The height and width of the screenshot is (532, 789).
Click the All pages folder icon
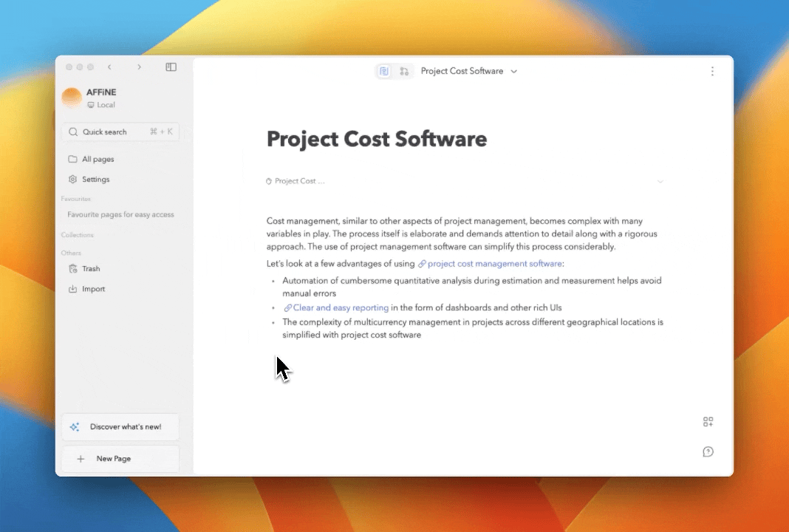tap(72, 159)
